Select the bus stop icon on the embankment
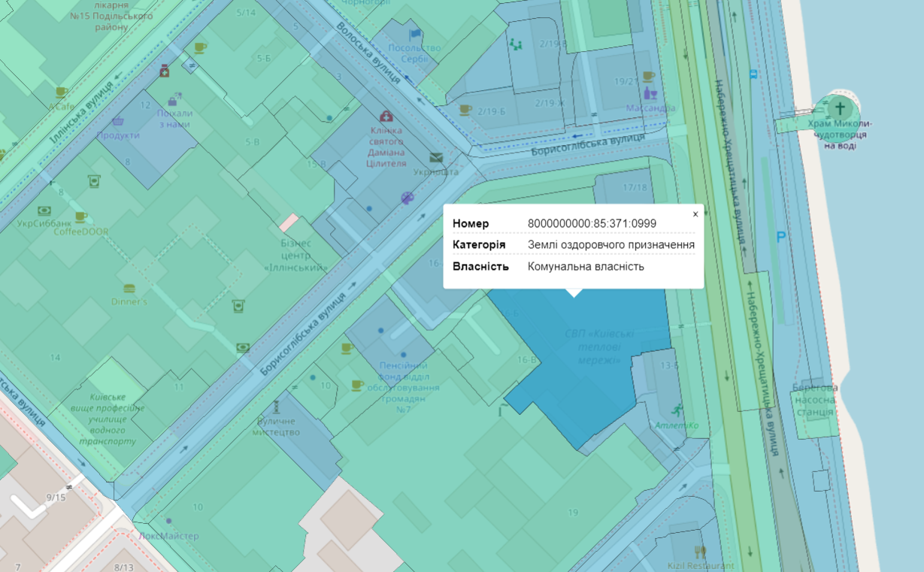The image size is (924, 572). [x=753, y=74]
